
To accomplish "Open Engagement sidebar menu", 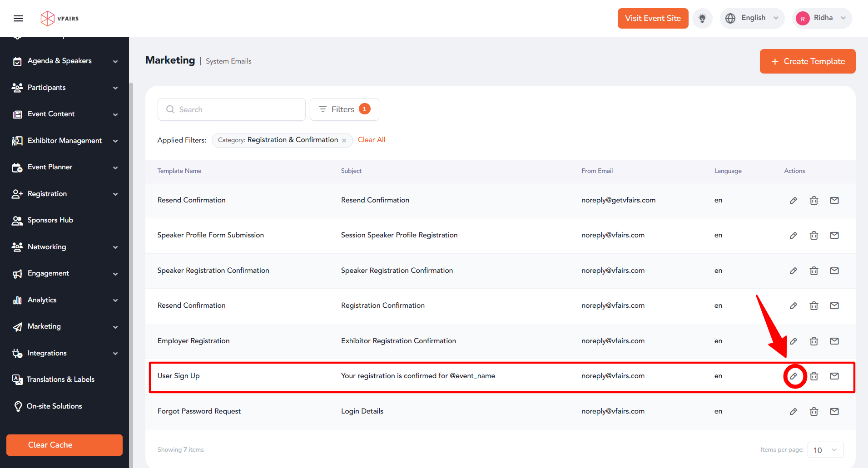I will pyautogui.click(x=64, y=273).
